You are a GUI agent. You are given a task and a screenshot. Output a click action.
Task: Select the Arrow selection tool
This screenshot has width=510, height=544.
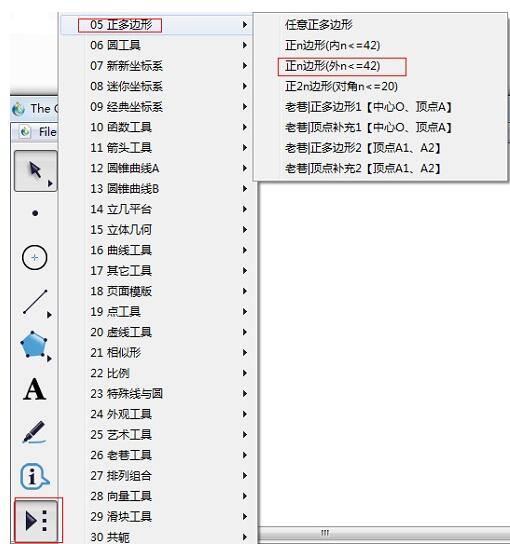[x=35, y=171]
